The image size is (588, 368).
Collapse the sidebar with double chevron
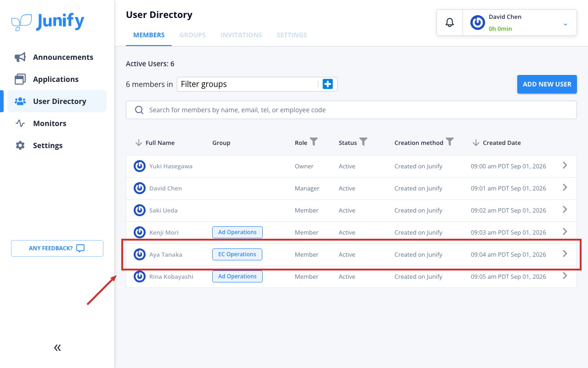[x=57, y=348]
